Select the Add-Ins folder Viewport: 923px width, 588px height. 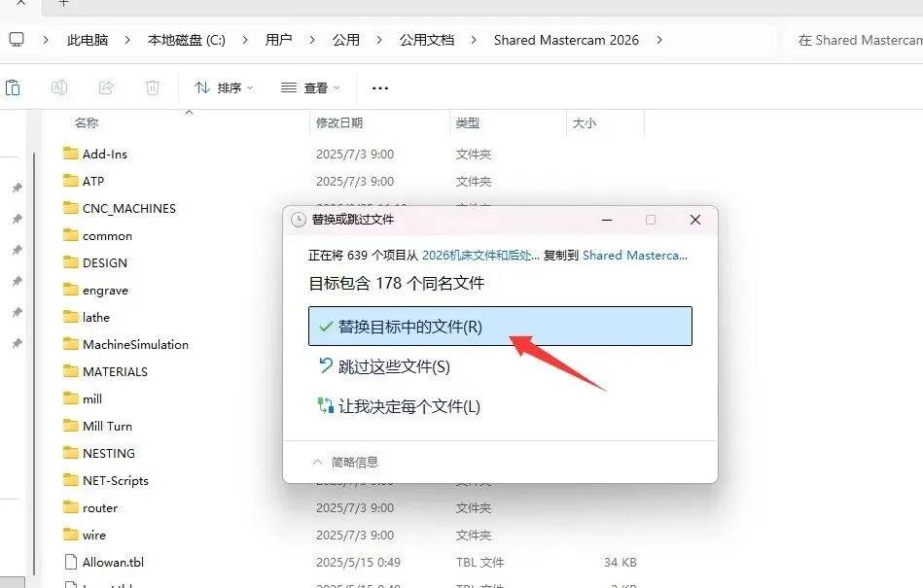click(94, 155)
